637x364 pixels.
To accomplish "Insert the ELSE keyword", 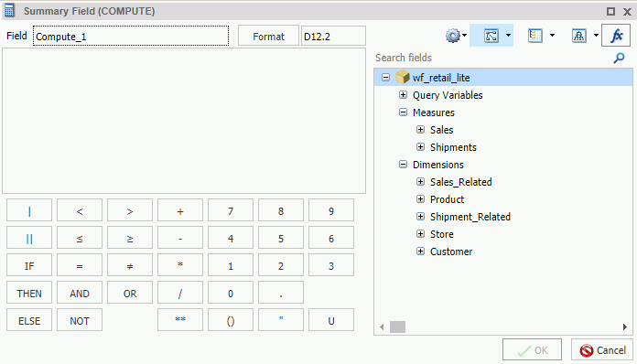I will [x=29, y=320].
